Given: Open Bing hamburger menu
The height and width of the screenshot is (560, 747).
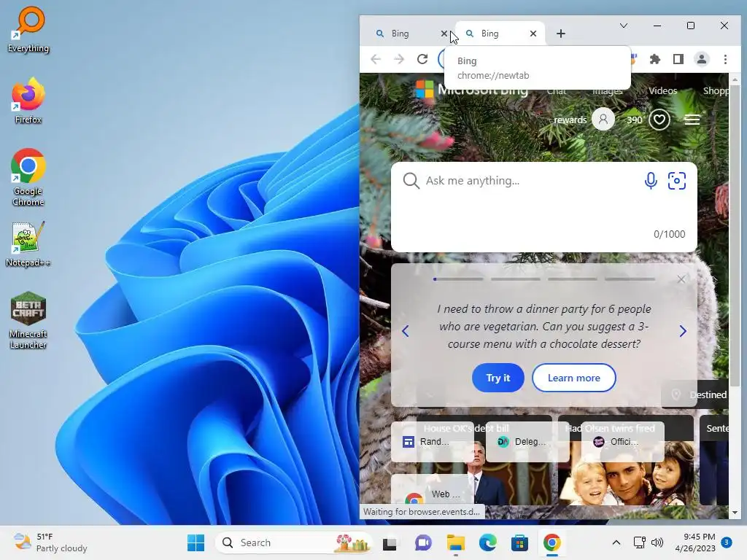Looking at the screenshot, I should pos(692,120).
